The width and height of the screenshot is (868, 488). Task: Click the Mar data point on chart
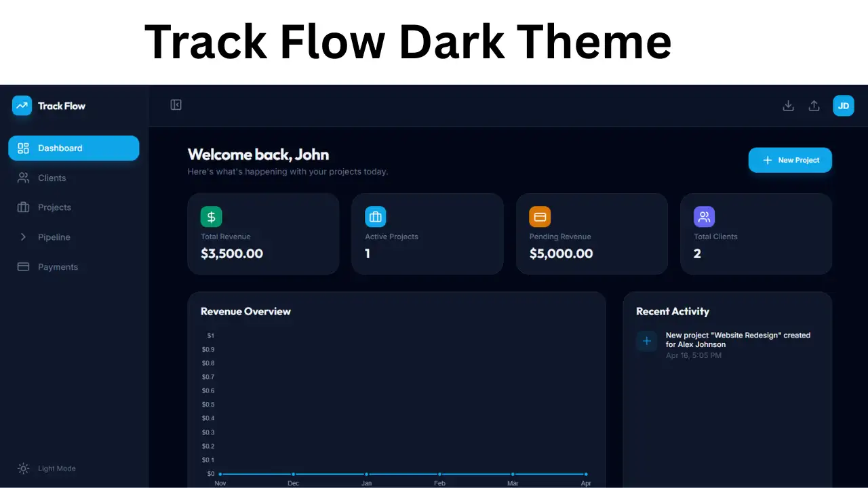(x=513, y=474)
